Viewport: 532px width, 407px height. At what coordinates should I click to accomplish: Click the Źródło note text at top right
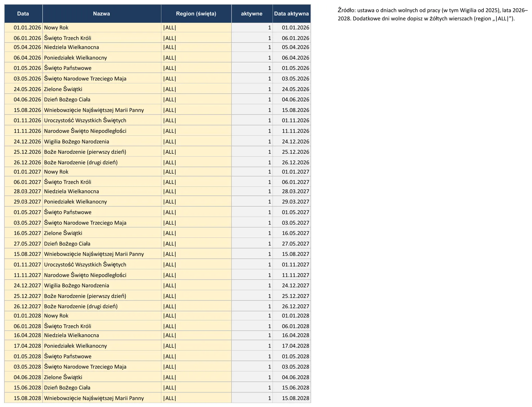pyautogui.click(x=433, y=14)
